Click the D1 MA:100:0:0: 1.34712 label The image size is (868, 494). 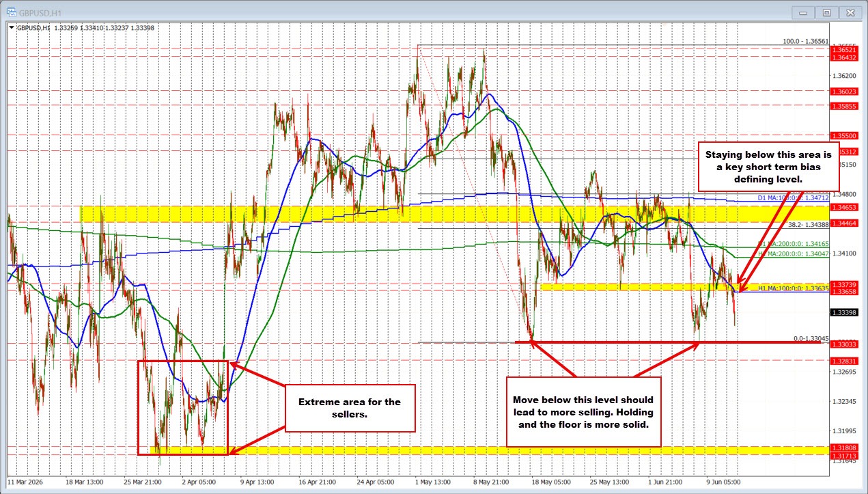click(793, 198)
